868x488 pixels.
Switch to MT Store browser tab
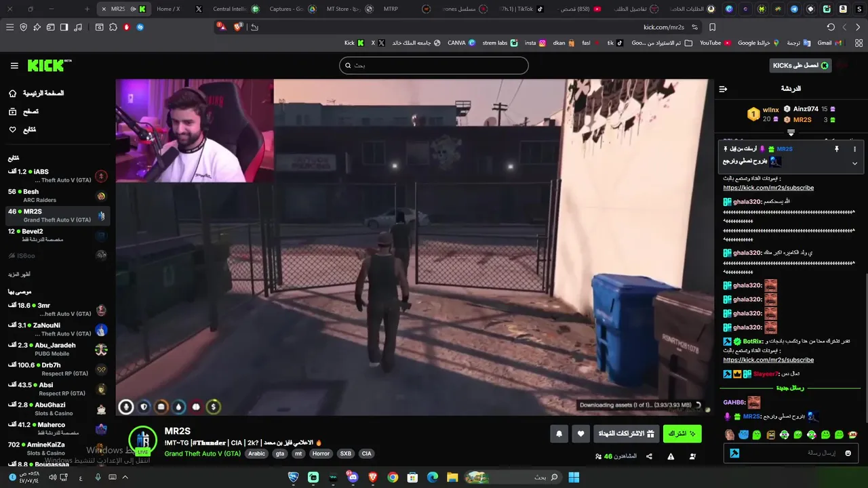click(x=349, y=9)
